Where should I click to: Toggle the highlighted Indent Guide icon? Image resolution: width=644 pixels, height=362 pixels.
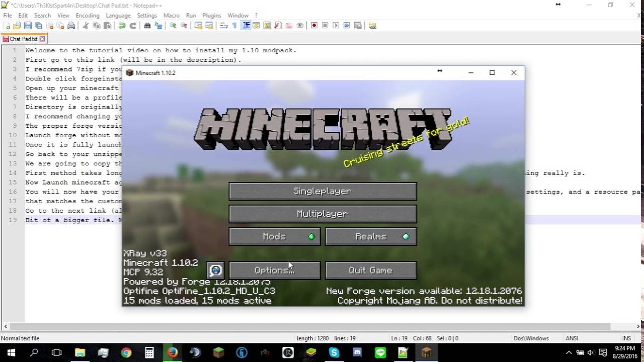click(246, 26)
